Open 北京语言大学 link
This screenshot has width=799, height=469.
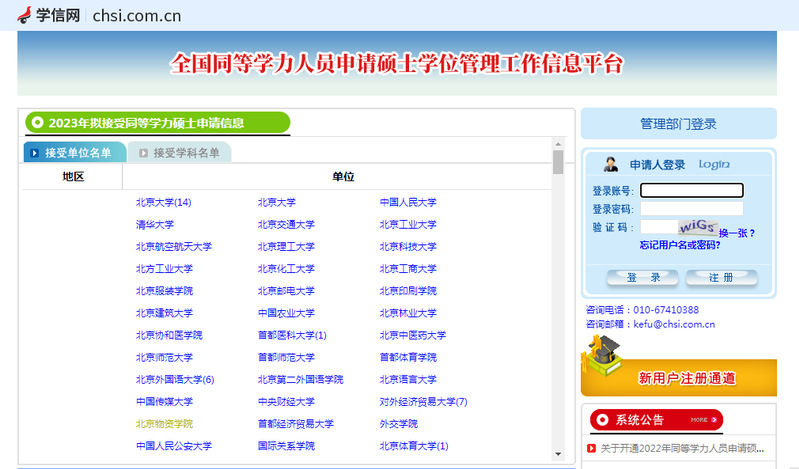(408, 380)
